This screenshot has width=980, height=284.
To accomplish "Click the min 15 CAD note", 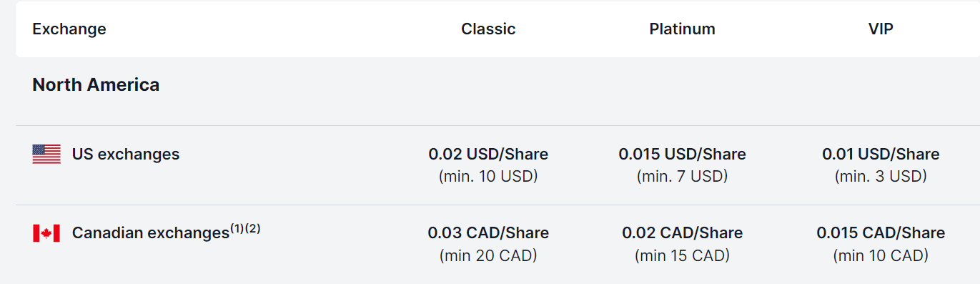I will (682, 255).
